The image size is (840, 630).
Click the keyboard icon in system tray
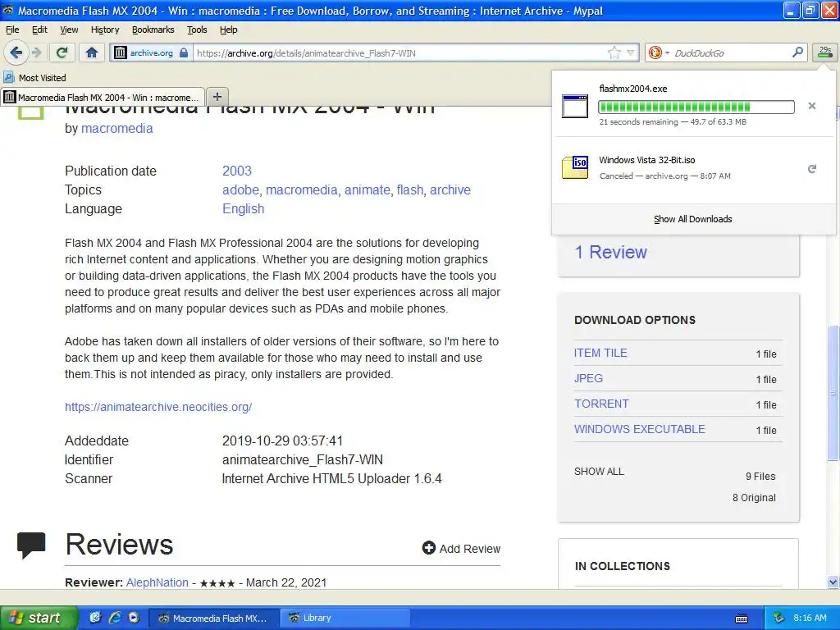pos(742,619)
